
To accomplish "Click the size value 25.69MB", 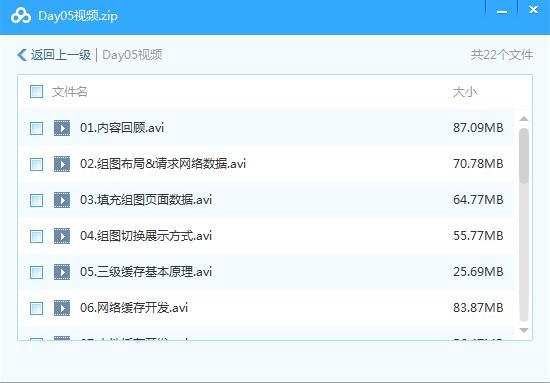I will pyautogui.click(x=478, y=272).
